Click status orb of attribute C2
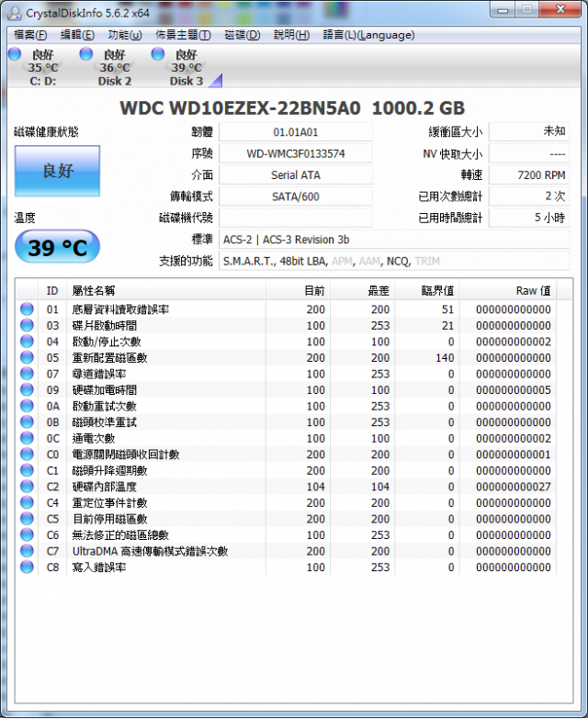 tap(27, 486)
